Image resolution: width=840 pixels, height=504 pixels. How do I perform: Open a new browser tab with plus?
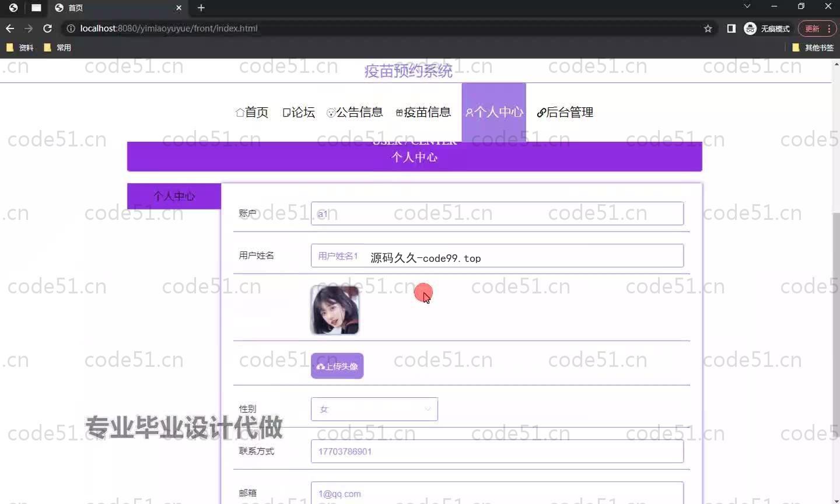[201, 8]
